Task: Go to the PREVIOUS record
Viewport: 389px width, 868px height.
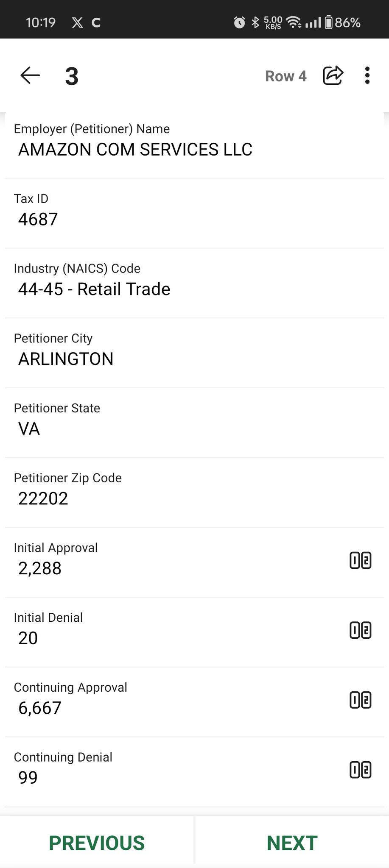Action: click(97, 843)
